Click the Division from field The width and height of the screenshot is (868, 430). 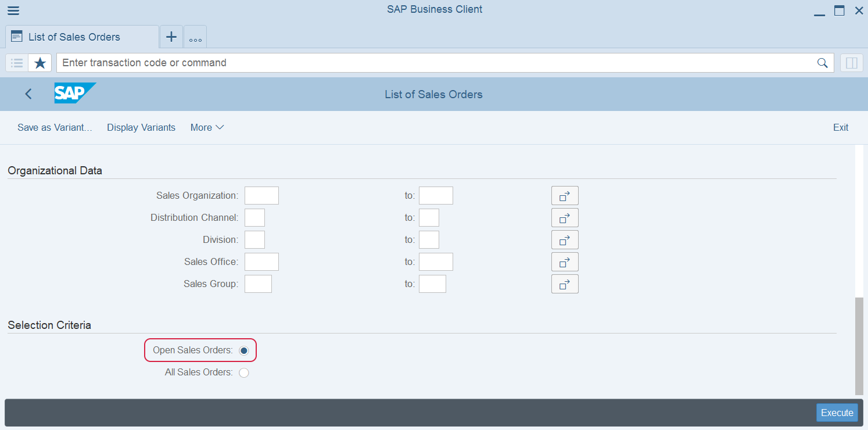(254, 240)
